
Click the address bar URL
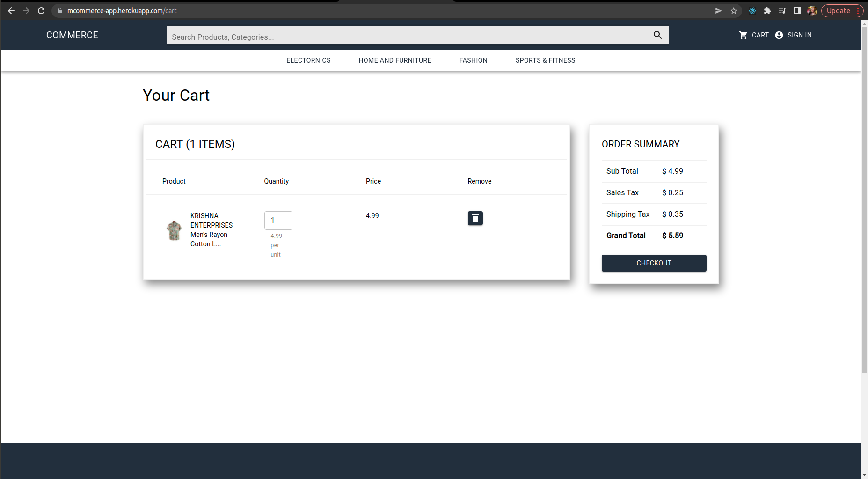click(122, 11)
